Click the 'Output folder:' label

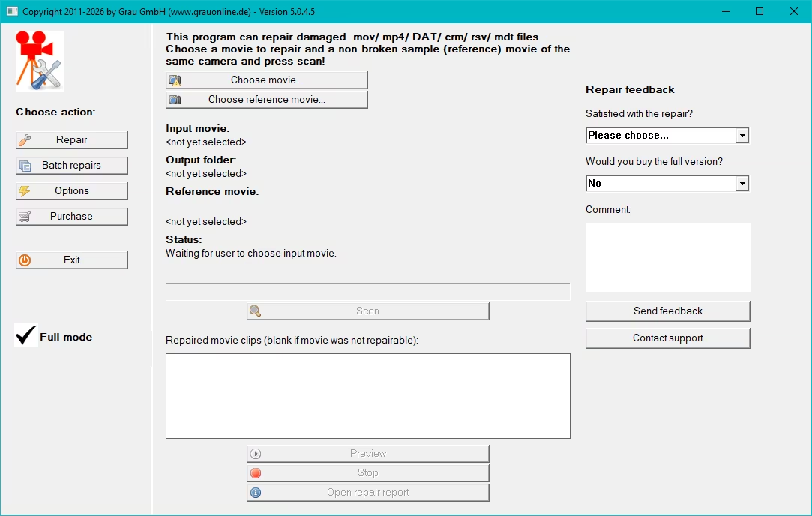click(201, 160)
